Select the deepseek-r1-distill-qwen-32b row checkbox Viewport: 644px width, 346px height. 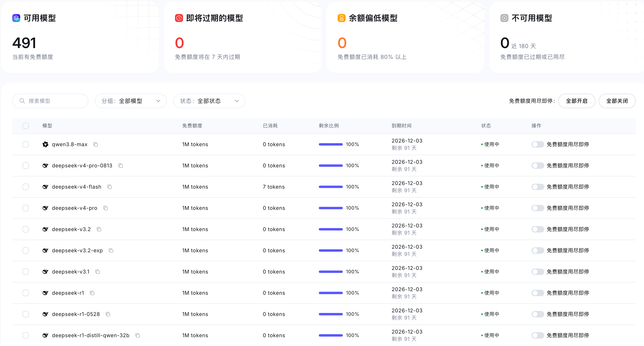(x=25, y=336)
